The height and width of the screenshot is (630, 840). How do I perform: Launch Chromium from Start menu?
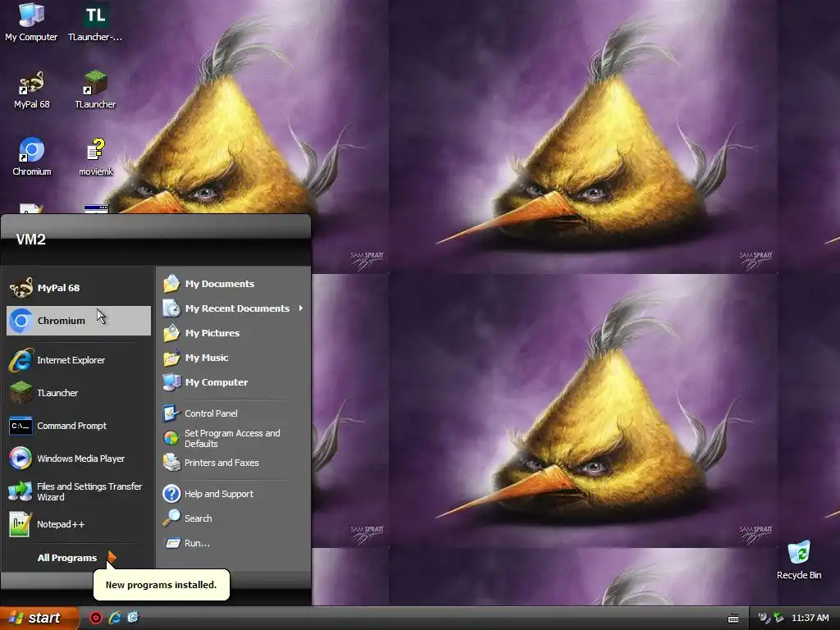[x=78, y=321]
